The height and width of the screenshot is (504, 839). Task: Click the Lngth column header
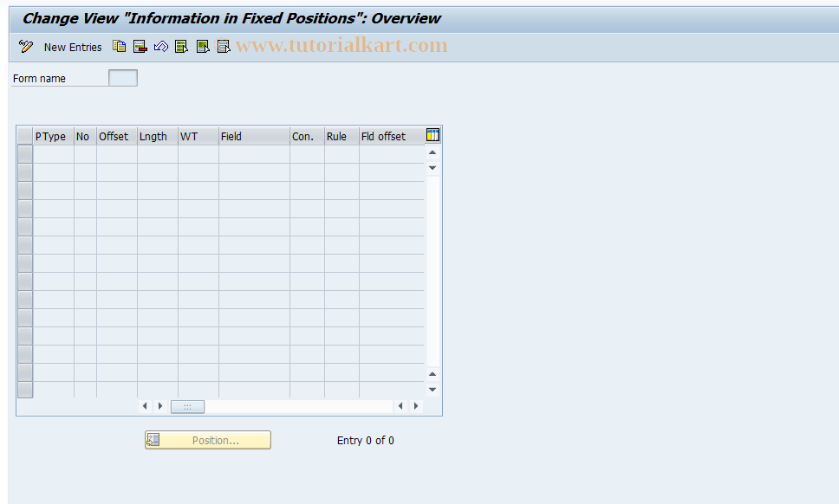coord(158,136)
